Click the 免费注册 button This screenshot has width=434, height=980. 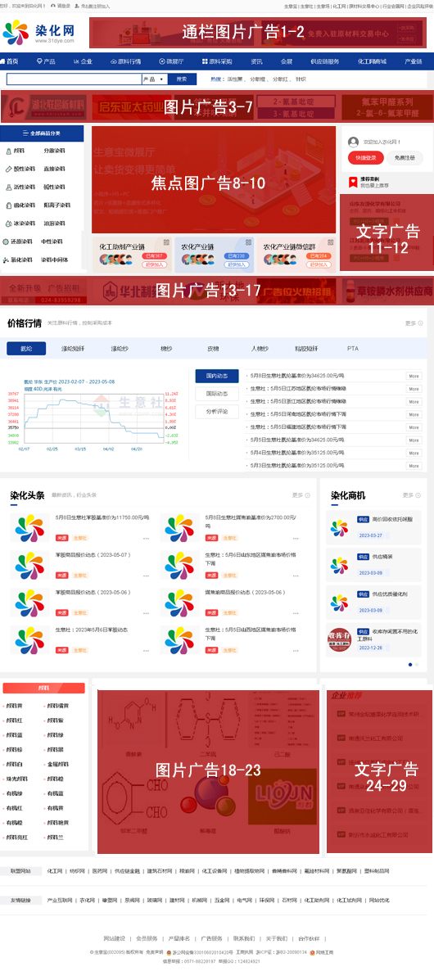pos(405,158)
